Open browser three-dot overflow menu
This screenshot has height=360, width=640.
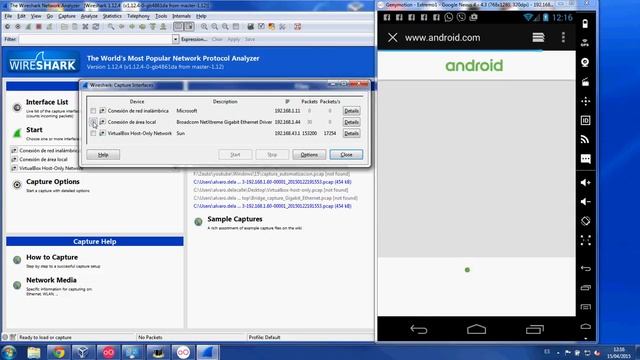(563, 38)
